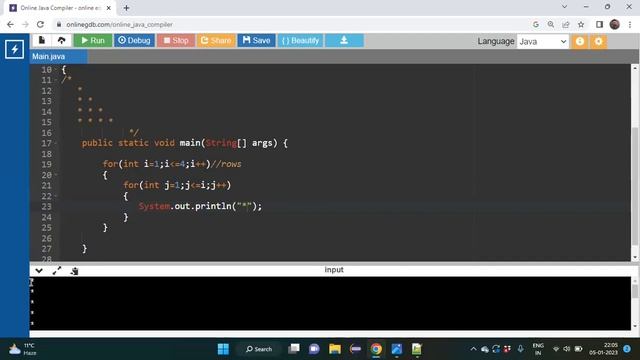Collapse the console with the chevron icon
This screenshot has height=360, width=640.
click(39, 270)
